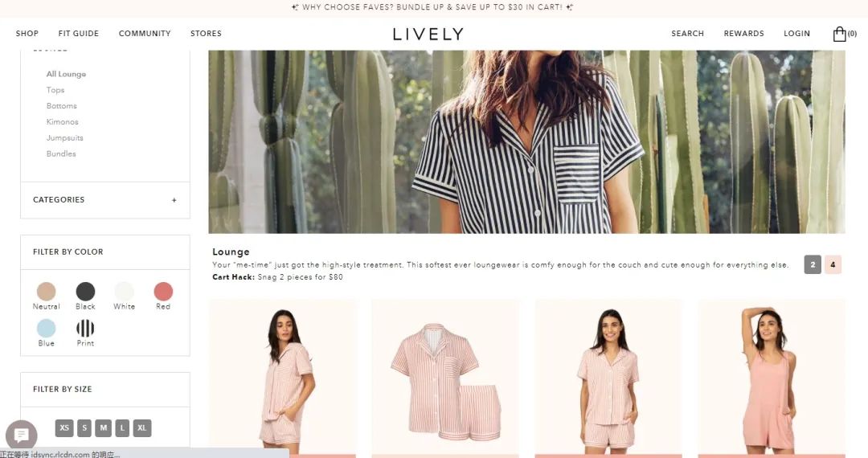Filter by Print stripe pattern icon
This screenshot has height=458, width=868.
click(85, 328)
